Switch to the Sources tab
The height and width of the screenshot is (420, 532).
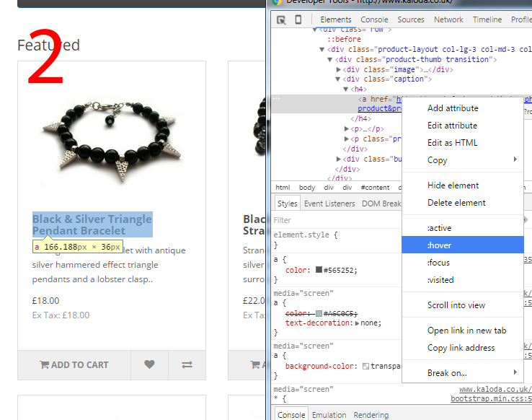click(x=411, y=19)
